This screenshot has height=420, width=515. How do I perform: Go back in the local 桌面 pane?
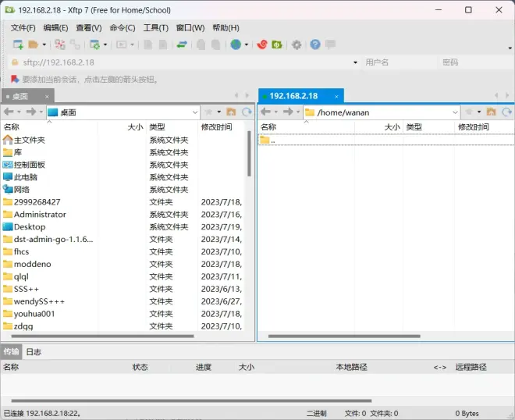click(9, 112)
